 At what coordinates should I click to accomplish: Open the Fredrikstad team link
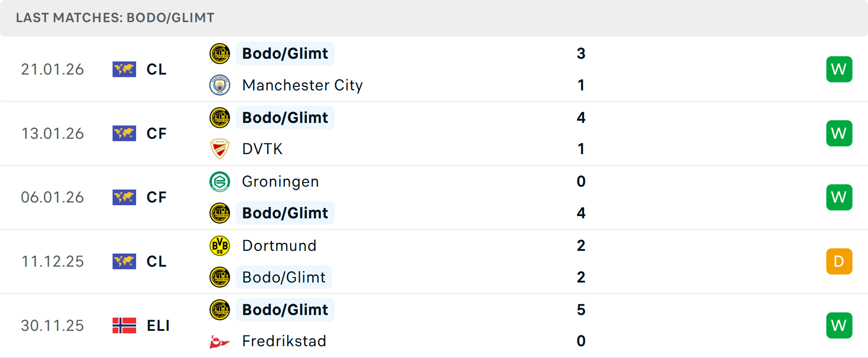[284, 341]
